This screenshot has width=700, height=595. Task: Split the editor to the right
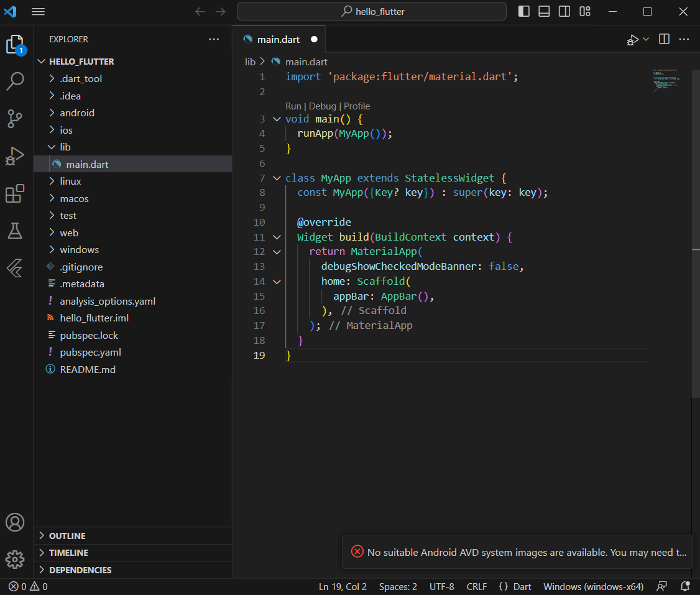click(665, 39)
